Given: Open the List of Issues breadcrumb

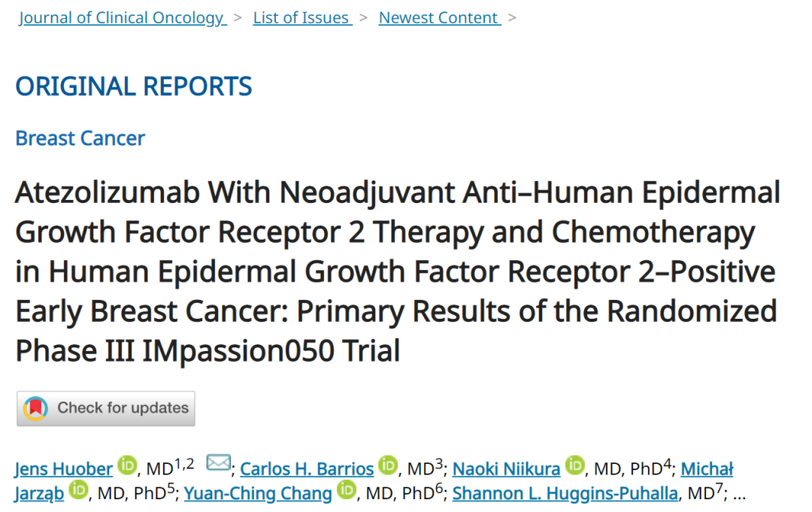Looking at the screenshot, I should (302, 18).
